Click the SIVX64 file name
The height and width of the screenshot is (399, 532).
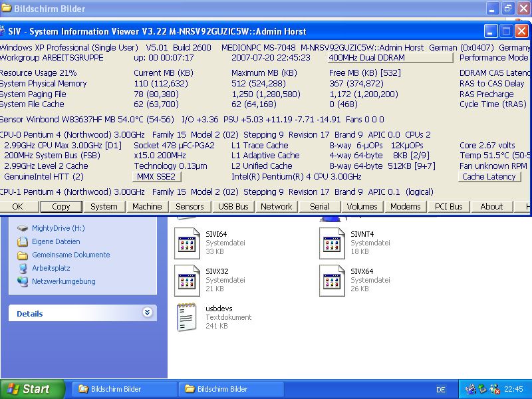[x=362, y=271]
